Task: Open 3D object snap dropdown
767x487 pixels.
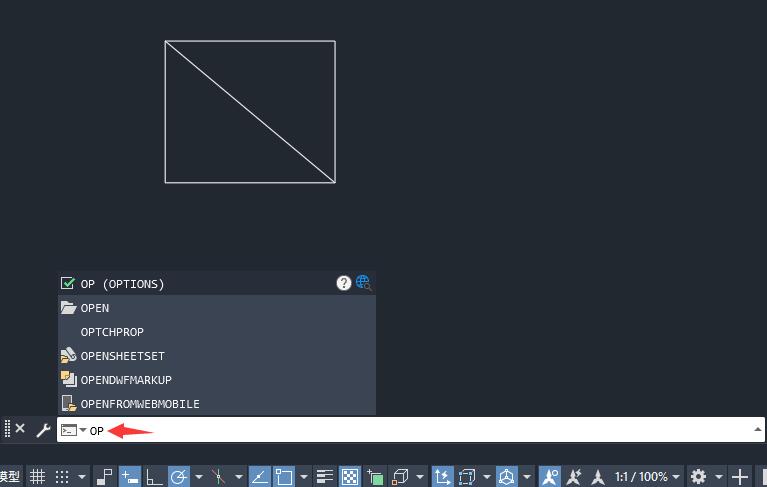Action: point(420,476)
